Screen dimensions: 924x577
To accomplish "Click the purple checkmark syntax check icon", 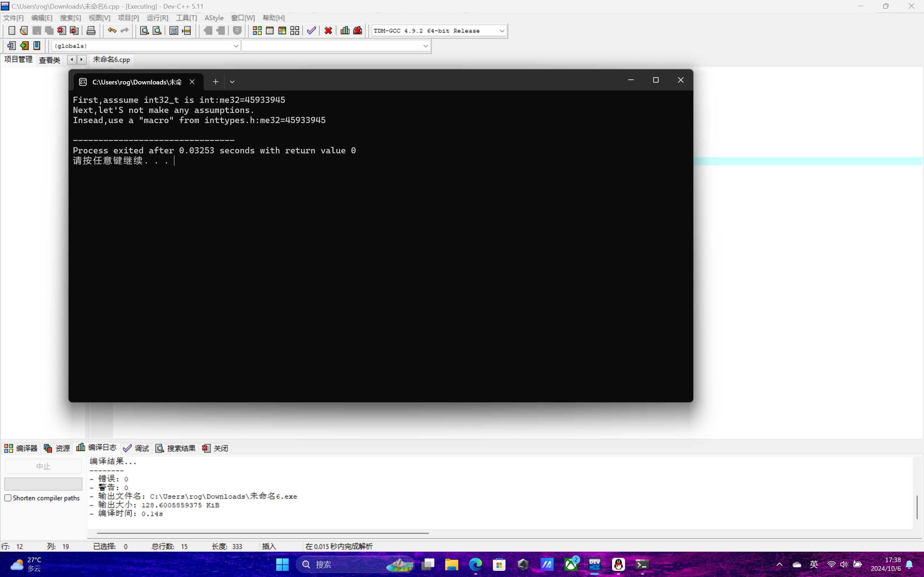I will click(311, 31).
